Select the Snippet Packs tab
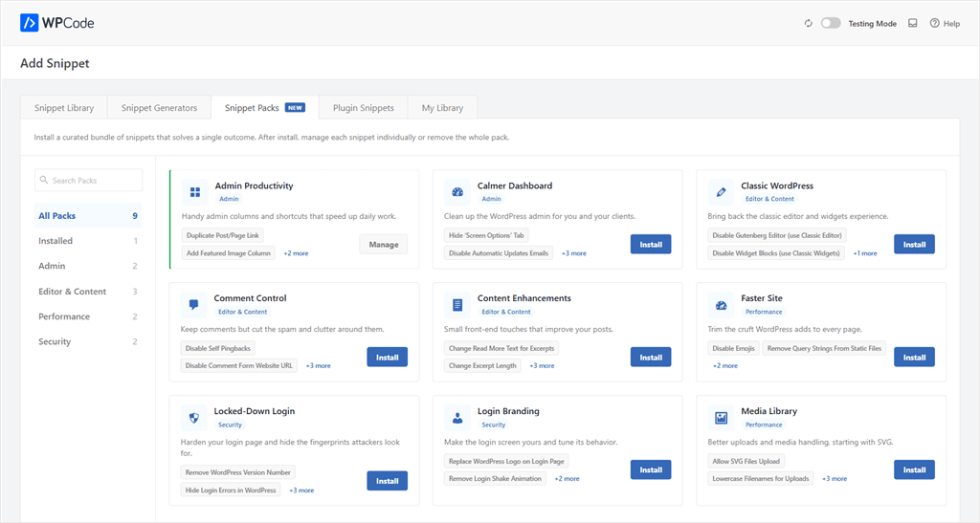Screen dimensions: 980x523 tap(264, 107)
